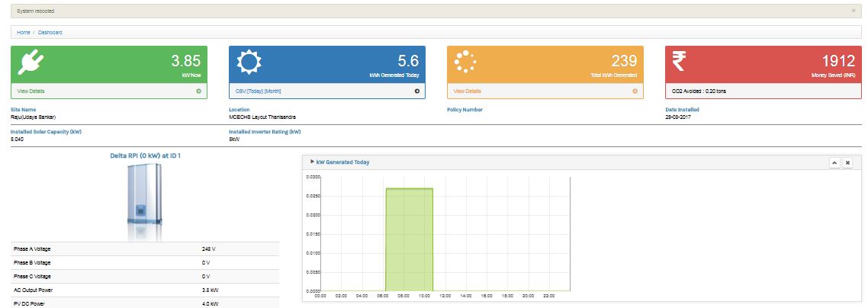Click the rupee icon on red card
The height and width of the screenshot is (308, 868).
click(678, 62)
